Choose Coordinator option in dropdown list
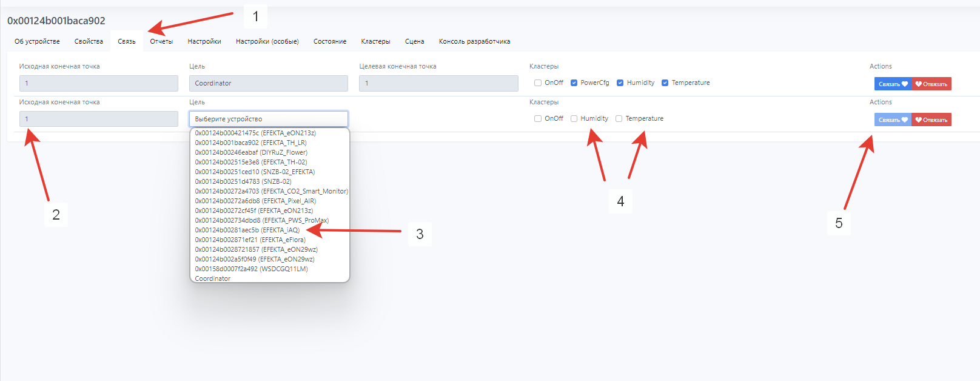 click(x=213, y=278)
